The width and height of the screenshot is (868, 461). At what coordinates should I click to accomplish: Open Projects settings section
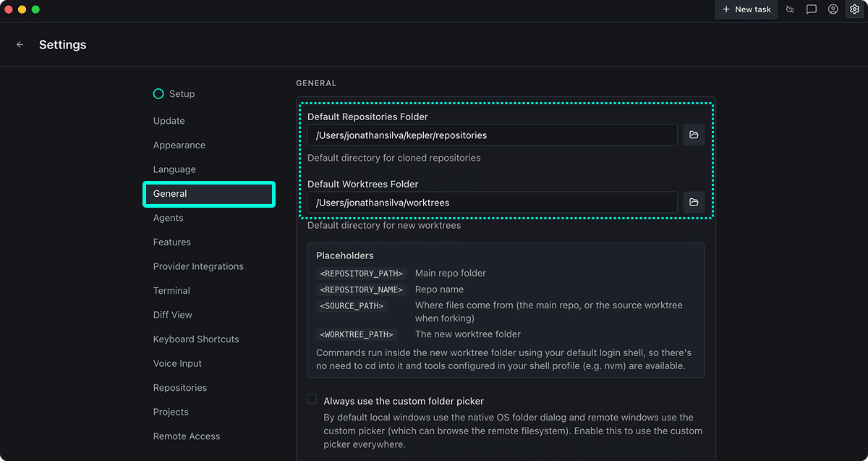(x=171, y=412)
